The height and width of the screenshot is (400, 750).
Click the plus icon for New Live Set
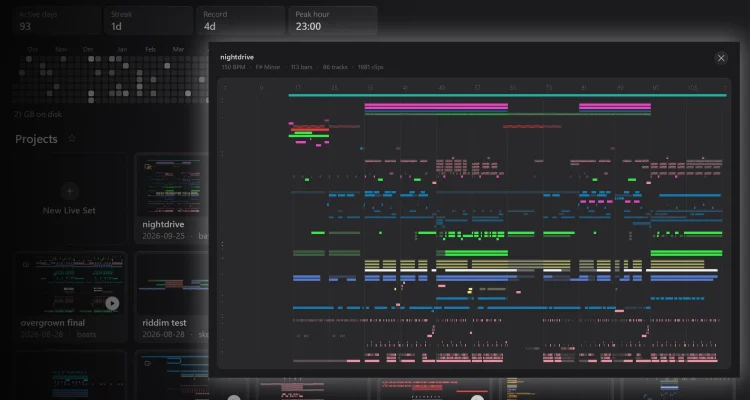(69, 191)
